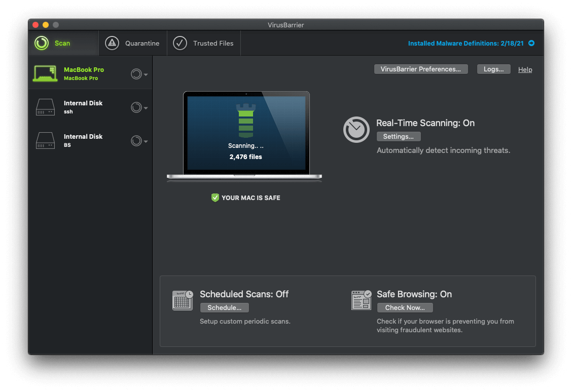Click the Safe Browsing: On heading
This screenshot has width=572, height=392.
click(414, 294)
